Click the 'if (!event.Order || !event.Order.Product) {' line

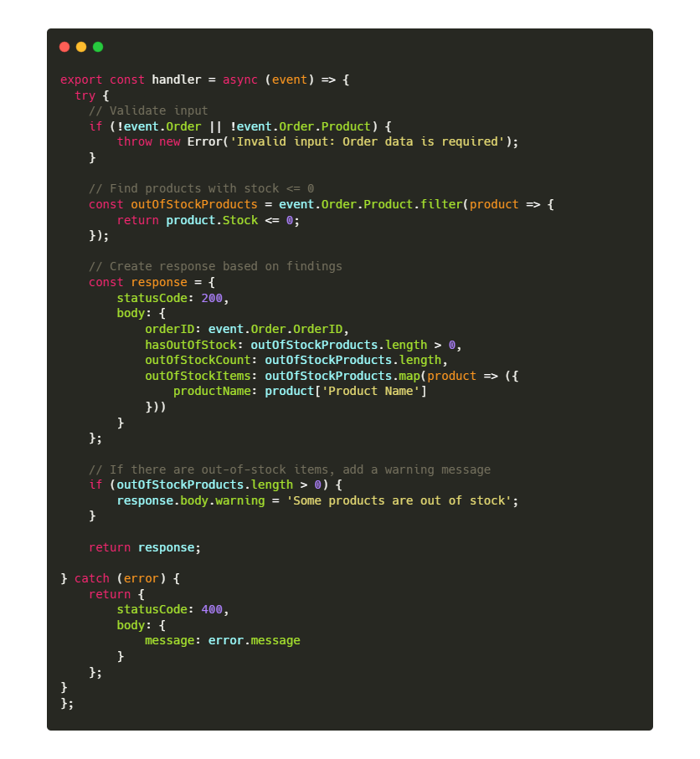[239, 126]
